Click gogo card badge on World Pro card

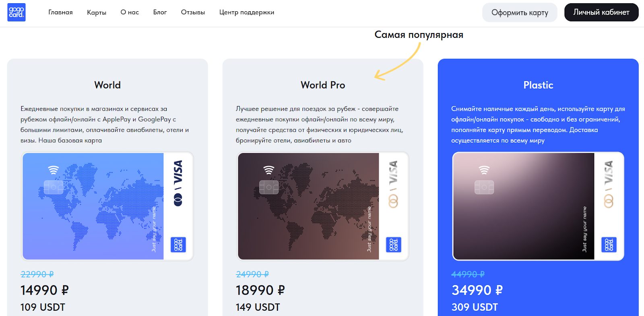pos(394,245)
